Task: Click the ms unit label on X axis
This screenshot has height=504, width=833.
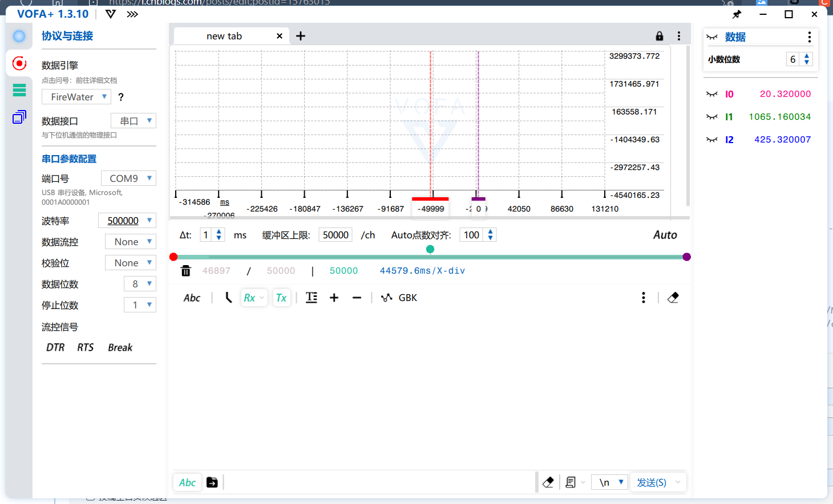Action: pos(225,202)
